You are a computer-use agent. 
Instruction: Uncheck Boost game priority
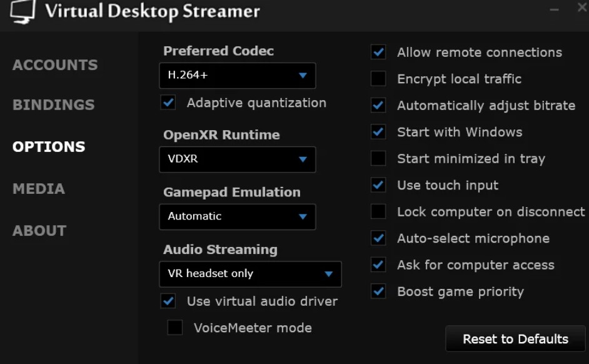point(378,291)
